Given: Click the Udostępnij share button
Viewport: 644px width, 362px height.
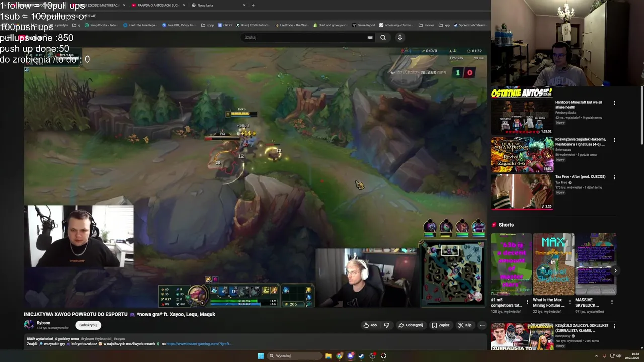Looking at the screenshot, I should click(411, 325).
